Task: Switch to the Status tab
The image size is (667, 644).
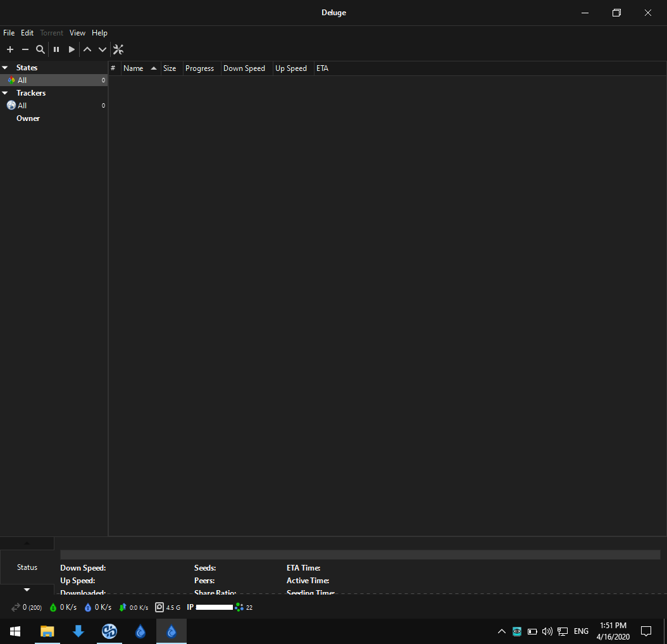Action: tap(27, 567)
